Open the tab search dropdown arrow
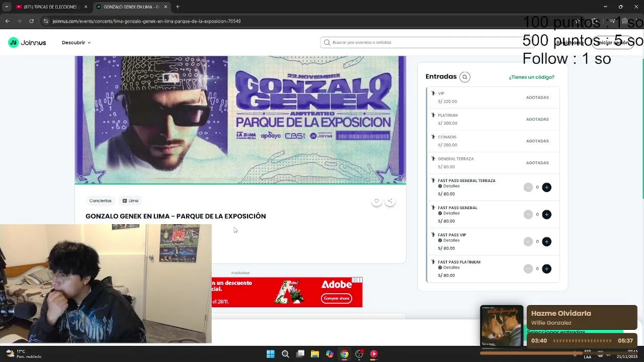The width and height of the screenshot is (644, 362). (7, 7)
